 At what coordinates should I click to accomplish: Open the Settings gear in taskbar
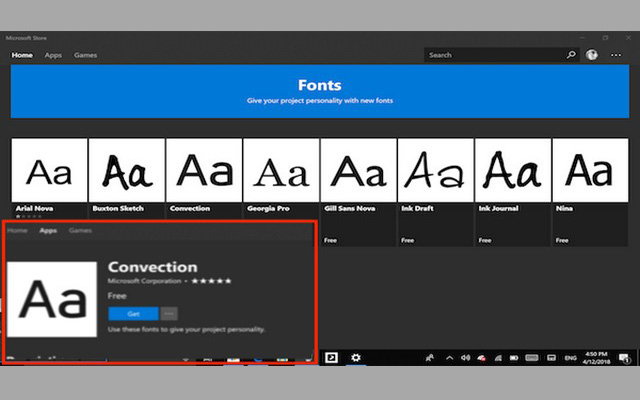pyautogui.click(x=356, y=358)
